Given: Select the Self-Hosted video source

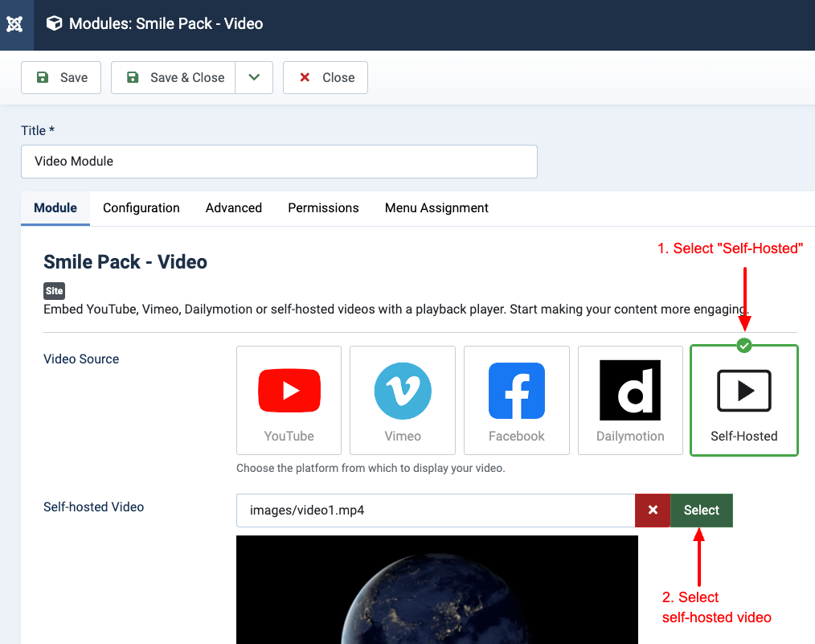Looking at the screenshot, I should click(x=743, y=400).
